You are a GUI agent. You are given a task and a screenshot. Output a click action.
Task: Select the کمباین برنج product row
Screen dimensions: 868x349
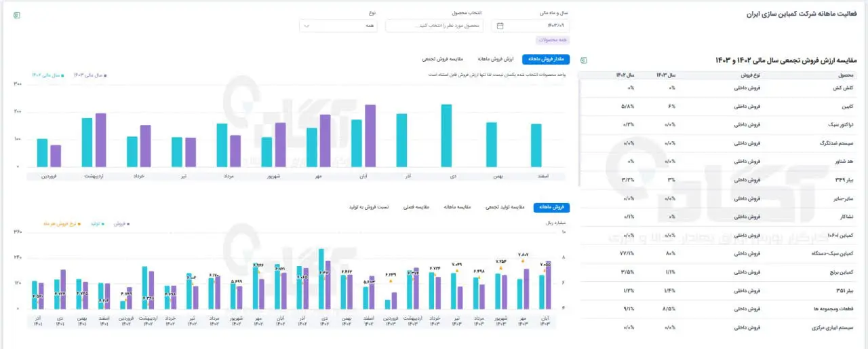[x=719, y=272]
